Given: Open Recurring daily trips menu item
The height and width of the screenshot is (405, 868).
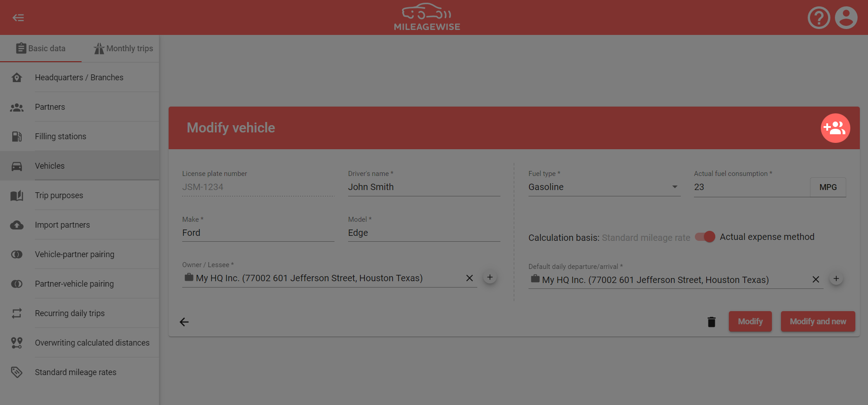Looking at the screenshot, I should pos(79,313).
